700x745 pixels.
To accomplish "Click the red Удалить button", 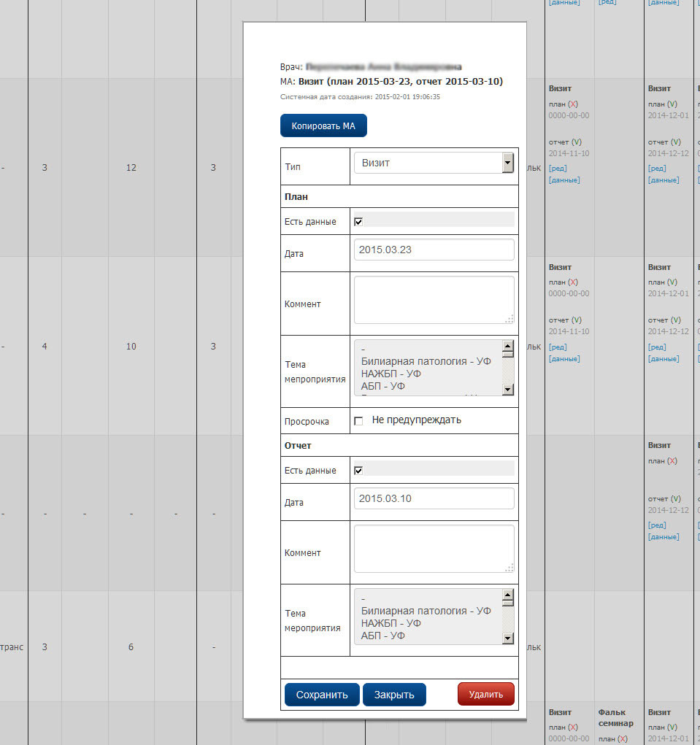I will (485, 694).
